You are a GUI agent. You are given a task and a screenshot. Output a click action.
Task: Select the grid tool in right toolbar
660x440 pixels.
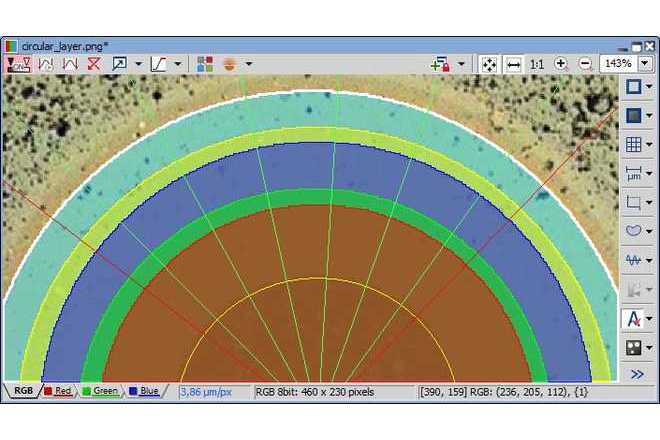click(632, 144)
